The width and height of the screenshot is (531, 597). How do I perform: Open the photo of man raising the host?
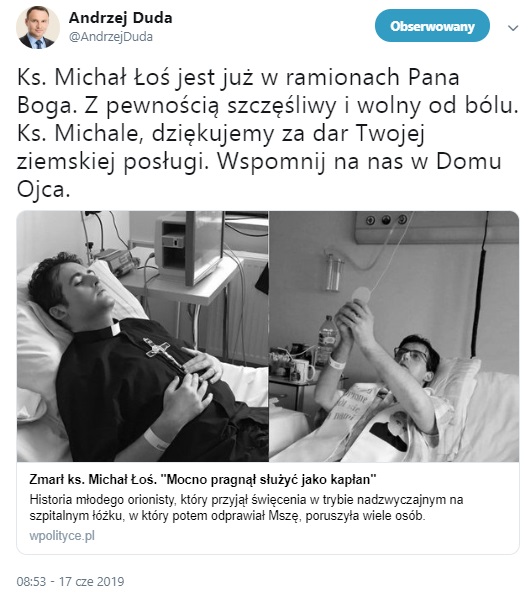(x=394, y=336)
